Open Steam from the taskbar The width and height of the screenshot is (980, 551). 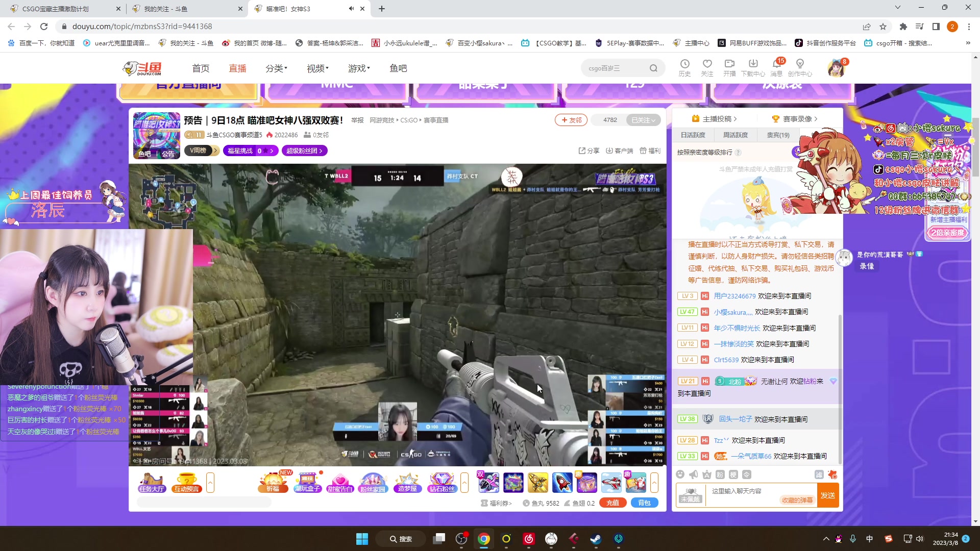pos(596,539)
